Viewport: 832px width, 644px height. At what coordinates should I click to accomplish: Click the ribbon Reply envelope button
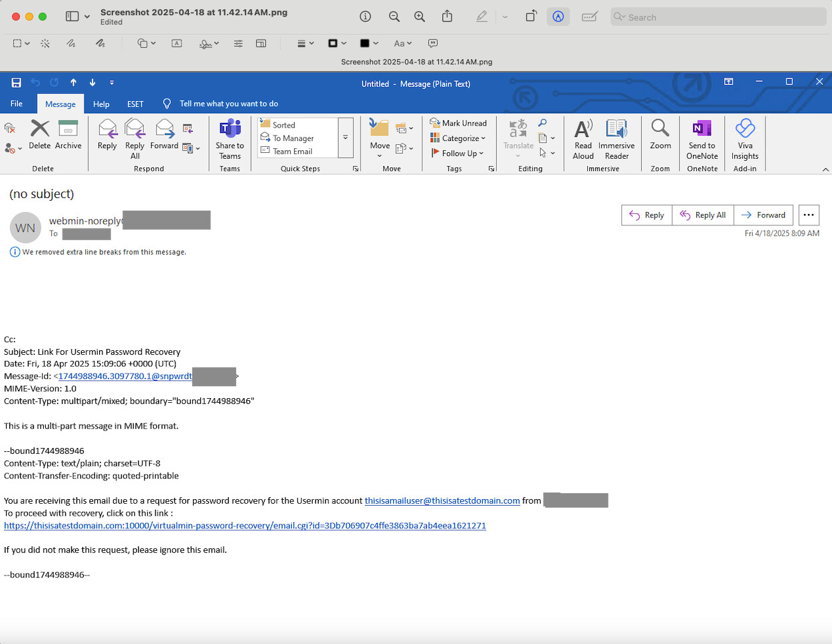click(x=107, y=135)
